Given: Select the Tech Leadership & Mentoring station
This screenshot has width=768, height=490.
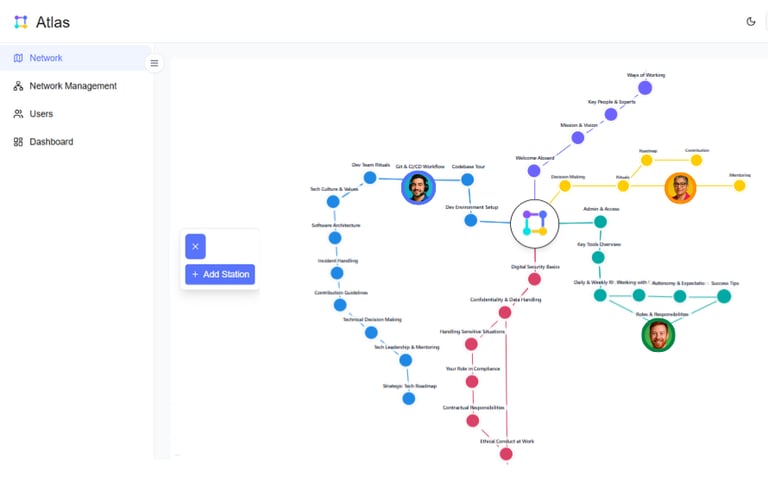Looking at the screenshot, I should tap(406, 361).
